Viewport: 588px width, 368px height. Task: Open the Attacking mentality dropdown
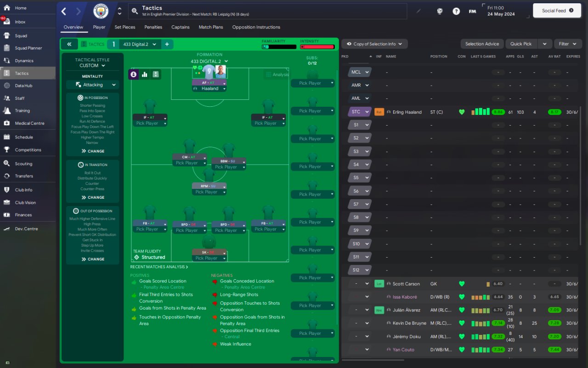click(92, 85)
